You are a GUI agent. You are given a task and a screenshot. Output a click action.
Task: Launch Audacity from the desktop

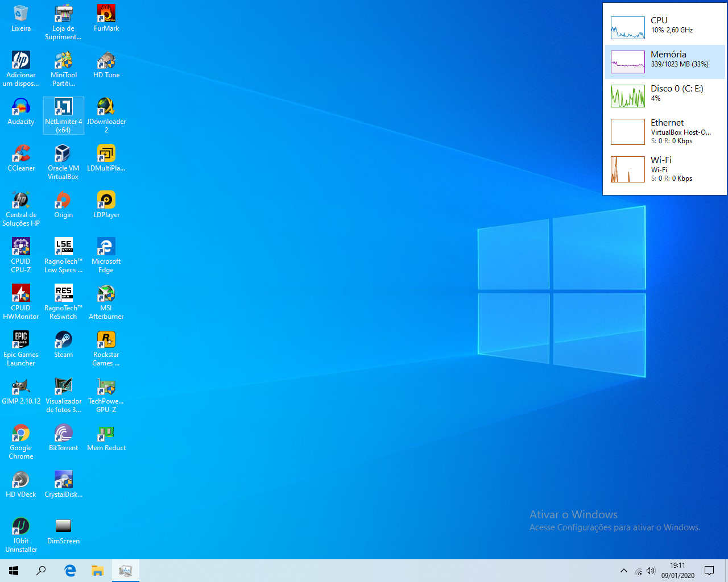coord(21,111)
